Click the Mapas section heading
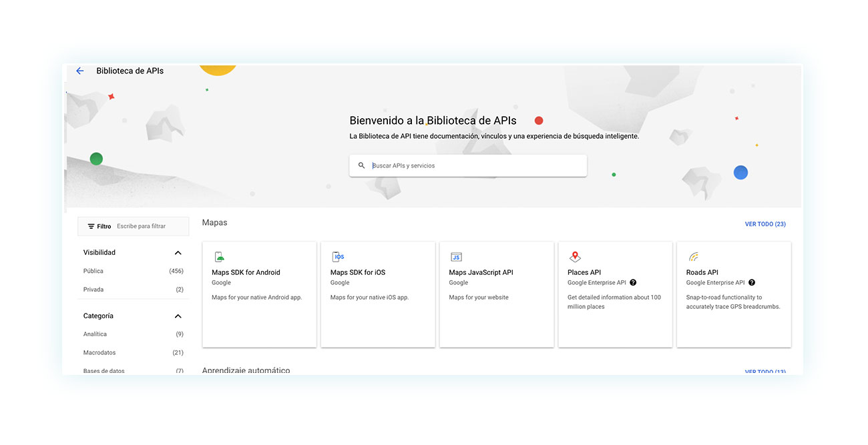Viewport: 868px width, 445px height. point(214,223)
